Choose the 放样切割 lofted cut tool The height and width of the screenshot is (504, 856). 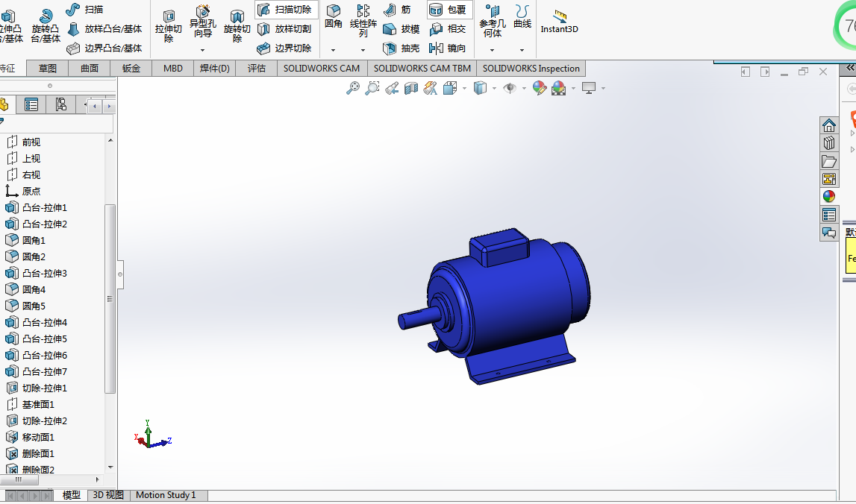(285, 29)
